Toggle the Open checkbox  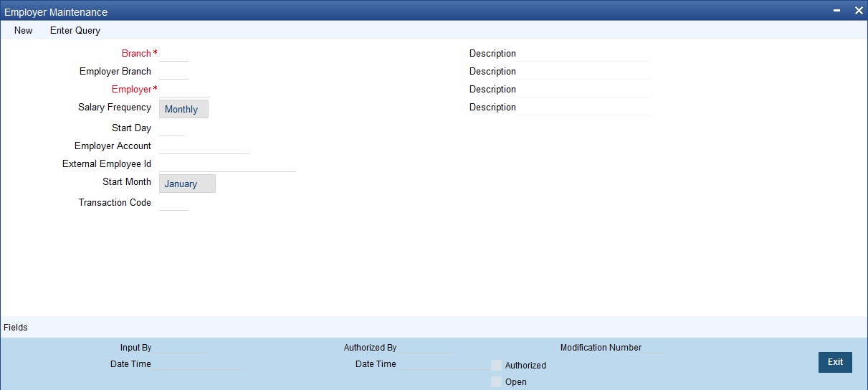coord(497,382)
